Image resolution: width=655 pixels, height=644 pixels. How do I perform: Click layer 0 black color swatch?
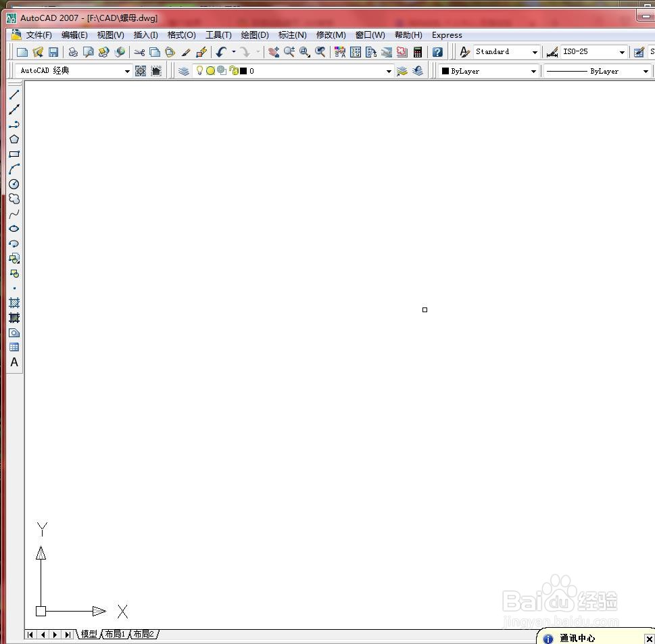[243, 71]
